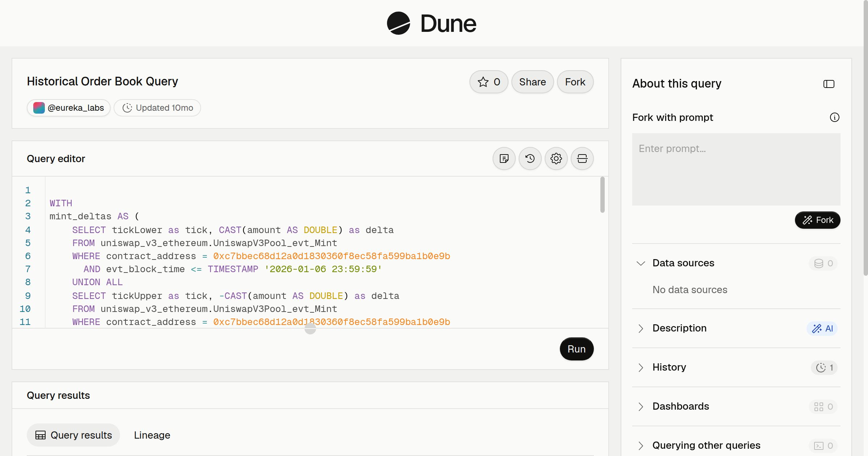This screenshot has width=868, height=456.
Task: Click the black Fork with AI button
Action: (817, 220)
